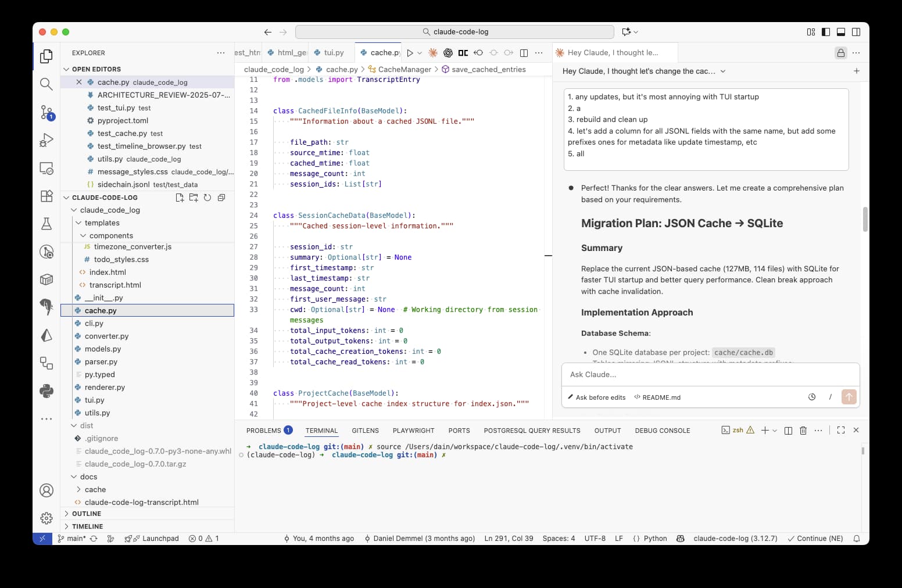Split the editor to the right
Viewport: 902px width, 588px height.
(x=524, y=53)
